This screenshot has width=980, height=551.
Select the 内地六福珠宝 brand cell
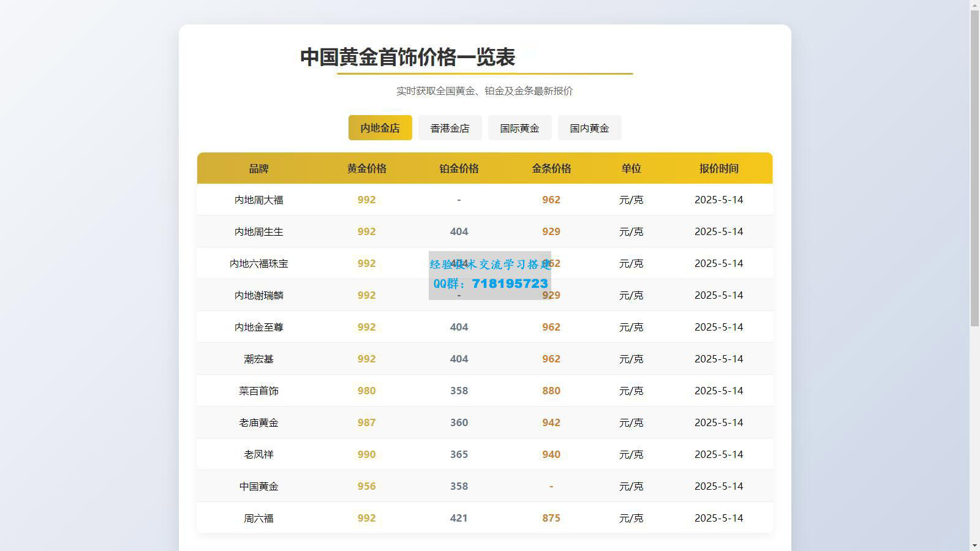(258, 263)
